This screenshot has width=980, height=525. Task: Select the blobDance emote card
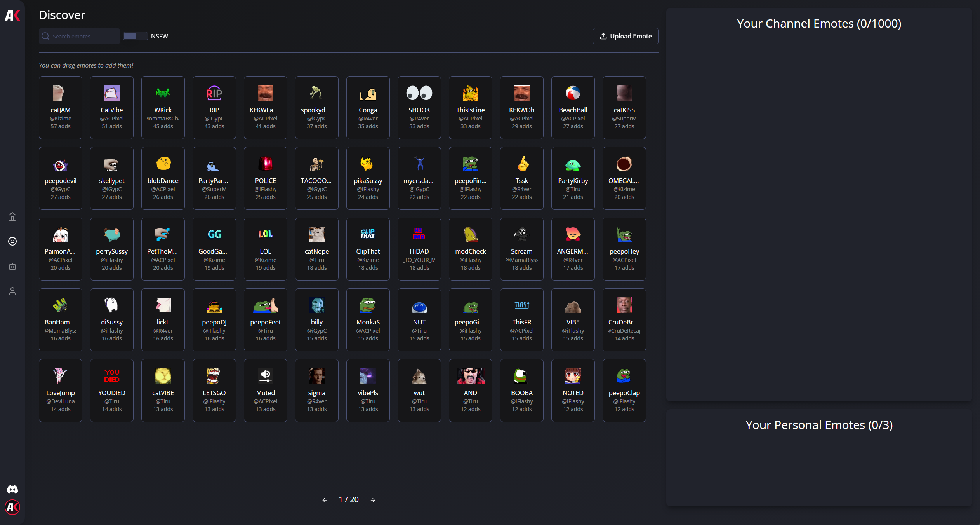pos(163,178)
